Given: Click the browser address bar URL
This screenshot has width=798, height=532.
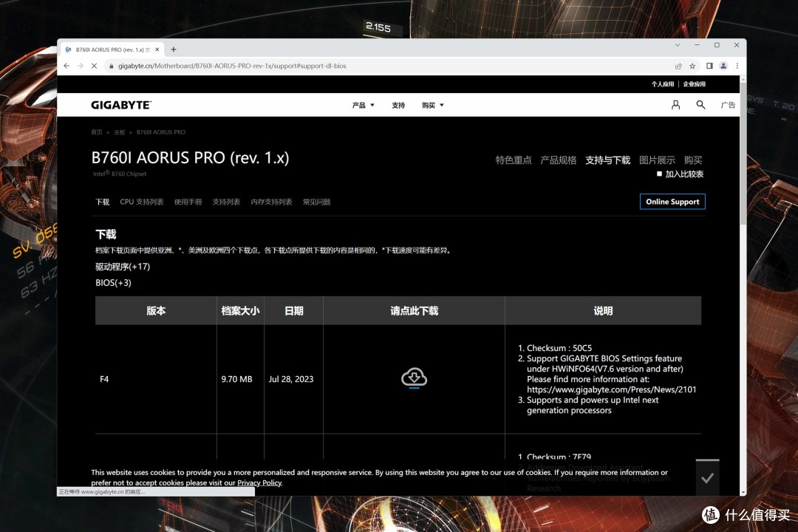Looking at the screenshot, I should [x=232, y=66].
